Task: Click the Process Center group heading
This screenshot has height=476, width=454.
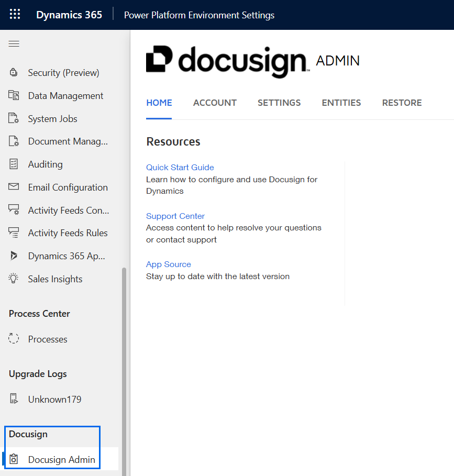Action: pos(39,314)
